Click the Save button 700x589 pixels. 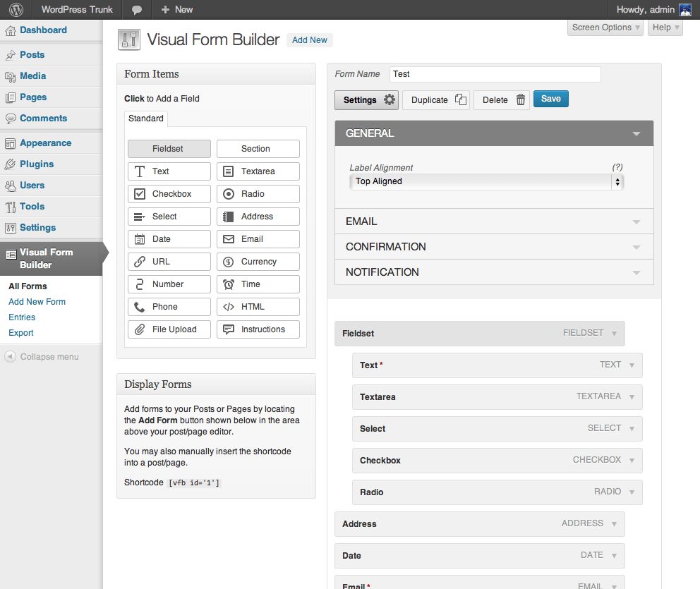click(550, 99)
